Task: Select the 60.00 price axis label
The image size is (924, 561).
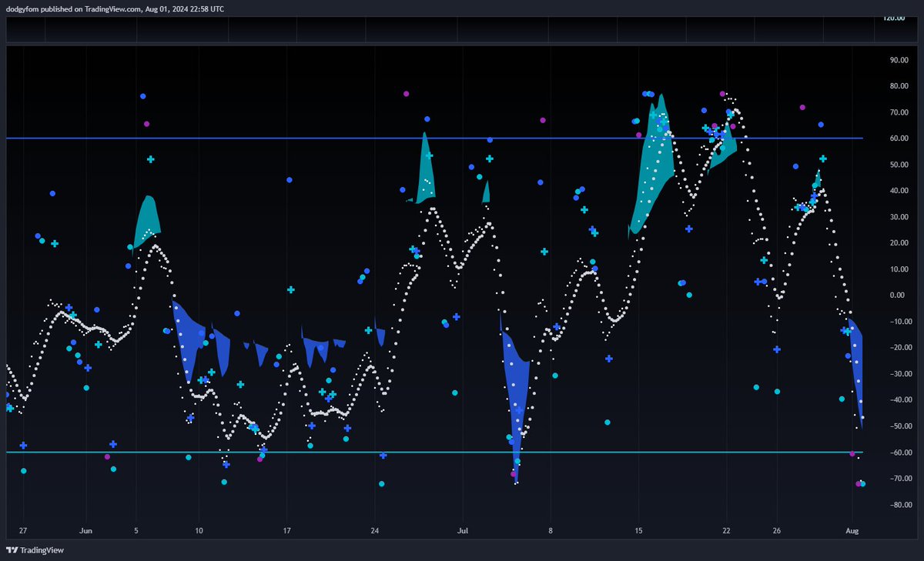Action: click(897, 138)
